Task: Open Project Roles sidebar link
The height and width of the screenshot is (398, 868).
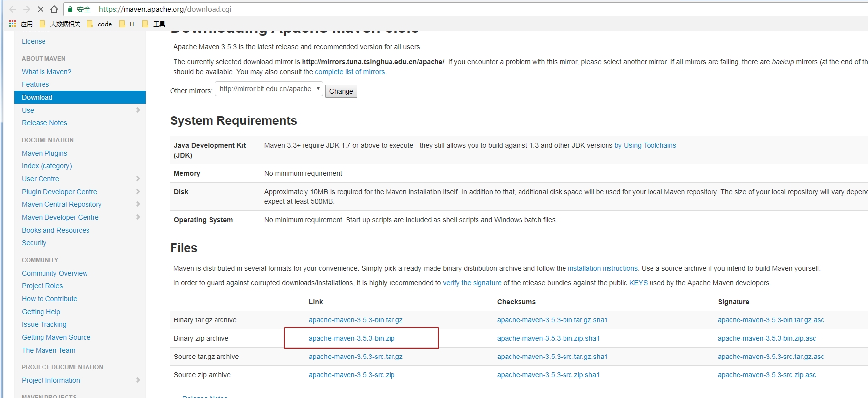Action: pyautogui.click(x=43, y=286)
